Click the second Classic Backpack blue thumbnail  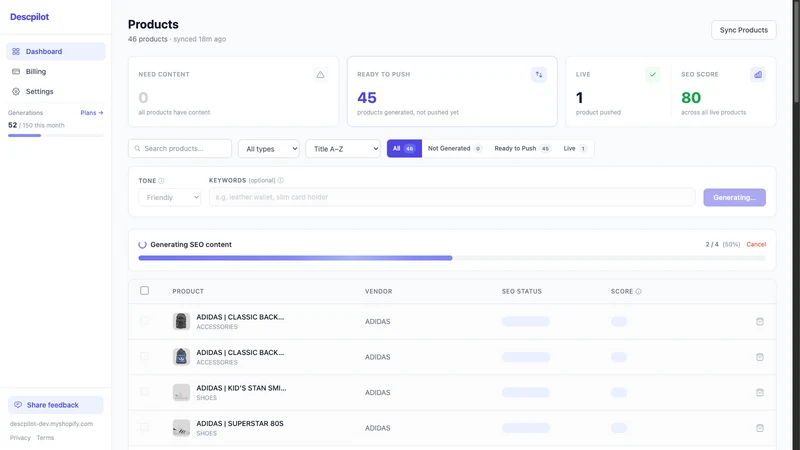tap(181, 357)
